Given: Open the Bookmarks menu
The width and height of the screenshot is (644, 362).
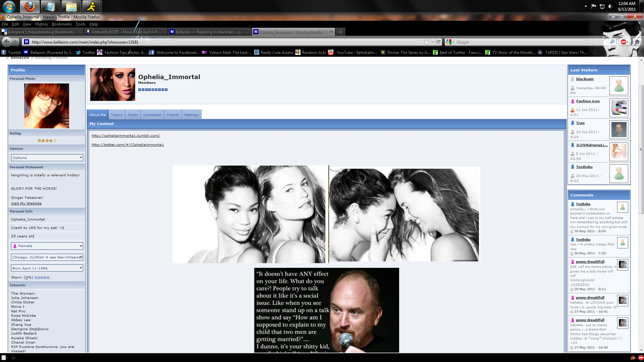Looking at the screenshot, I should (x=62, y=24).
